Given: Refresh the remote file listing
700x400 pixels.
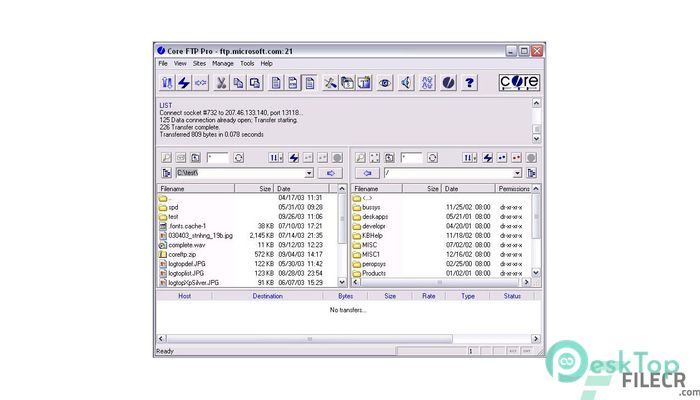Looking at the screenshot, I should click(432, 158).
